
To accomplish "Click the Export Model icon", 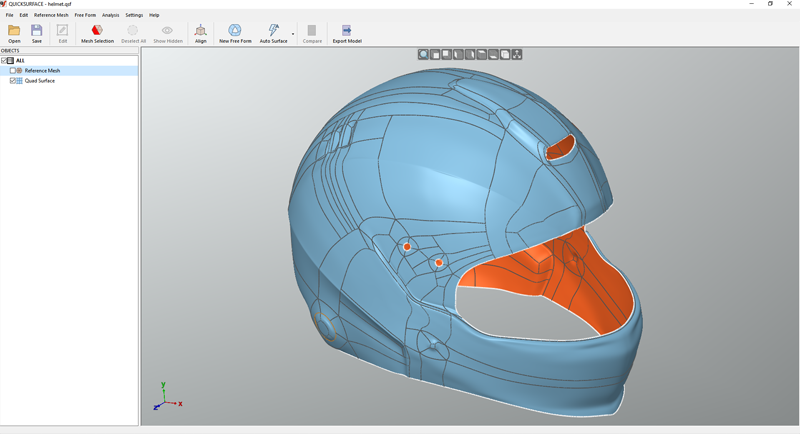I will coord(347,32).
